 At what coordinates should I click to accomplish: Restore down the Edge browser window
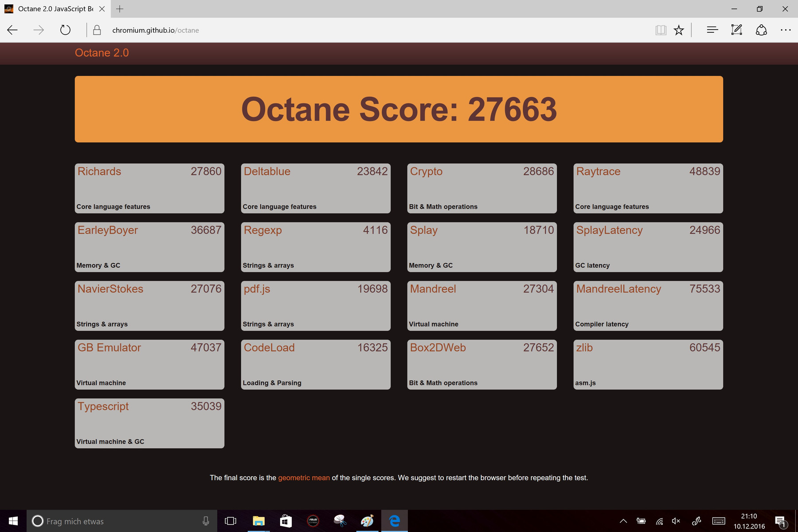tap(759, 9)
